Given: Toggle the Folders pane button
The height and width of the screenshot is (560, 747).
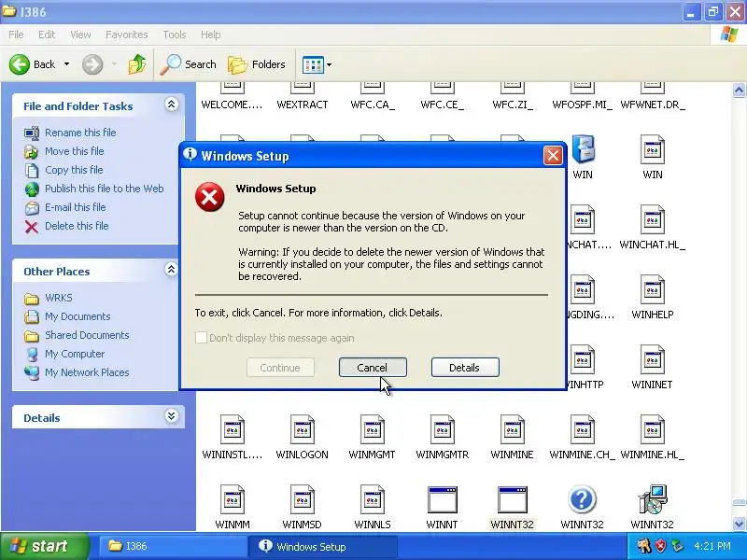Looking at the screenshot, I should coord(256,64).
